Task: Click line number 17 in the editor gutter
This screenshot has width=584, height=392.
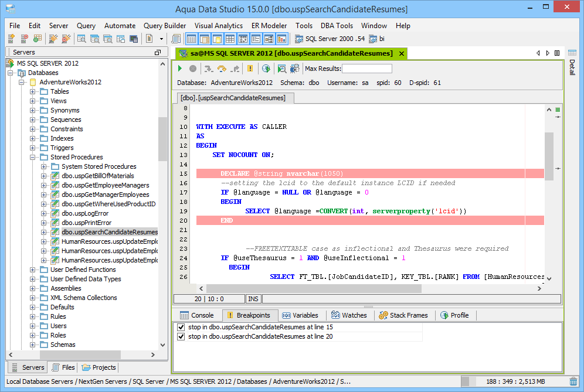Action: [184, 192]
